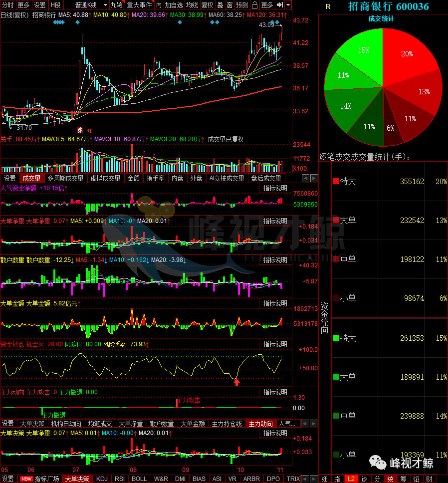Toggle 复权 price adjustment
This screenshot has width=448, height=483.
click(207, 5)
